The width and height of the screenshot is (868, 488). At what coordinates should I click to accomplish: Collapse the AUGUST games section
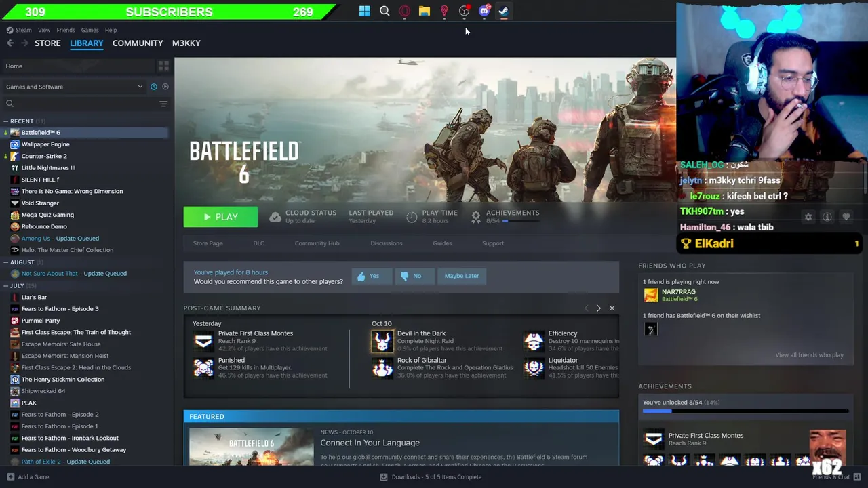(x=5, y=262)
